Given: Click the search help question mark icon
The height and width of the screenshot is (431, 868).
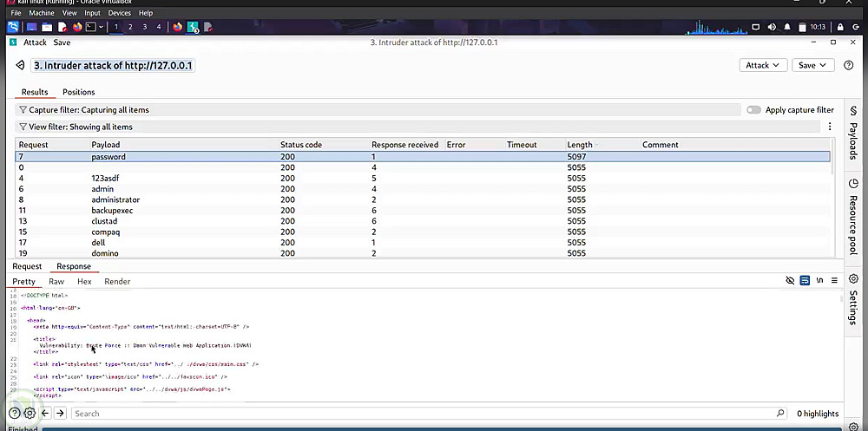Looking at the screenshot, I should click(15, 414).
